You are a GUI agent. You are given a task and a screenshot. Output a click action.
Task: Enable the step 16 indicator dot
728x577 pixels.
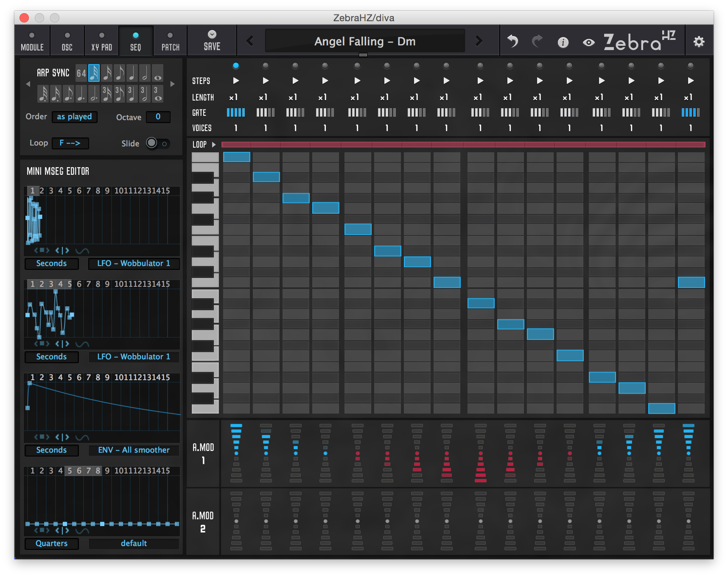(x=691, y=65)
